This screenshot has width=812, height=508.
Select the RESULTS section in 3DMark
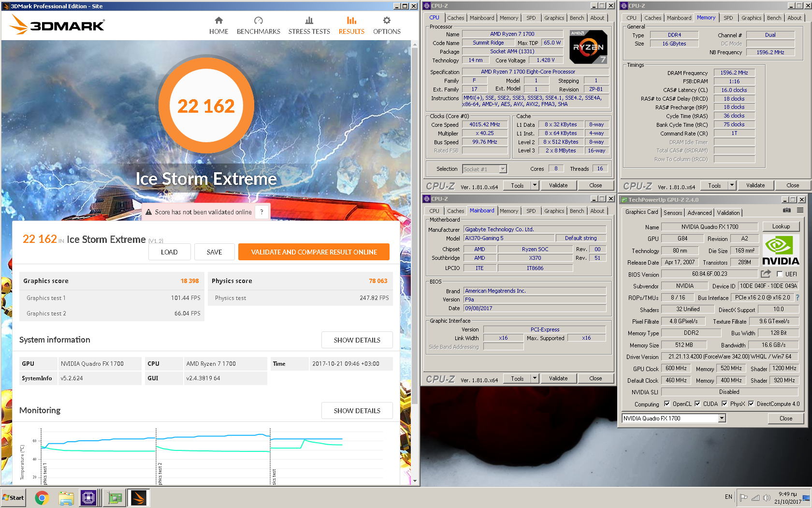(351, 25)
